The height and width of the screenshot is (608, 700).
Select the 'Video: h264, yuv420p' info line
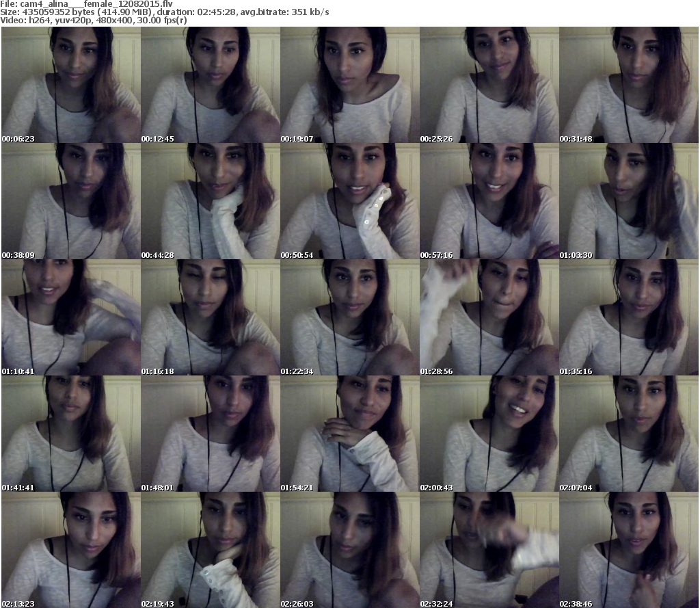(93, 20)
